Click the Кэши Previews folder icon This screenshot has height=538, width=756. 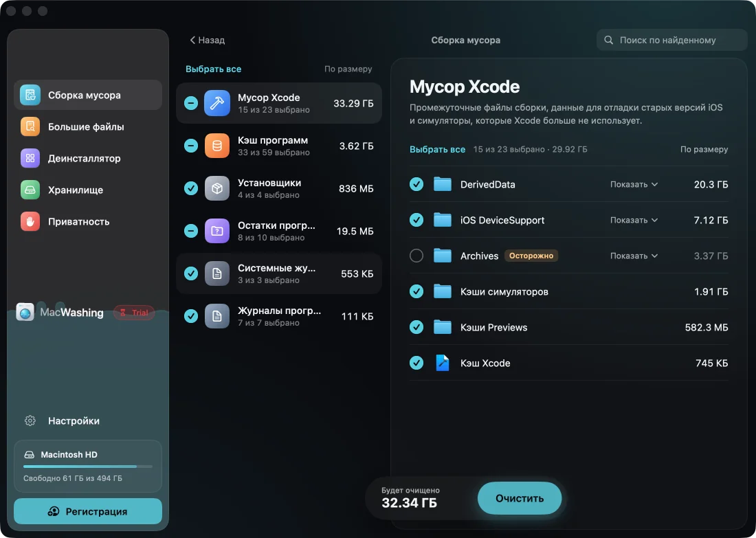point(442,327)
